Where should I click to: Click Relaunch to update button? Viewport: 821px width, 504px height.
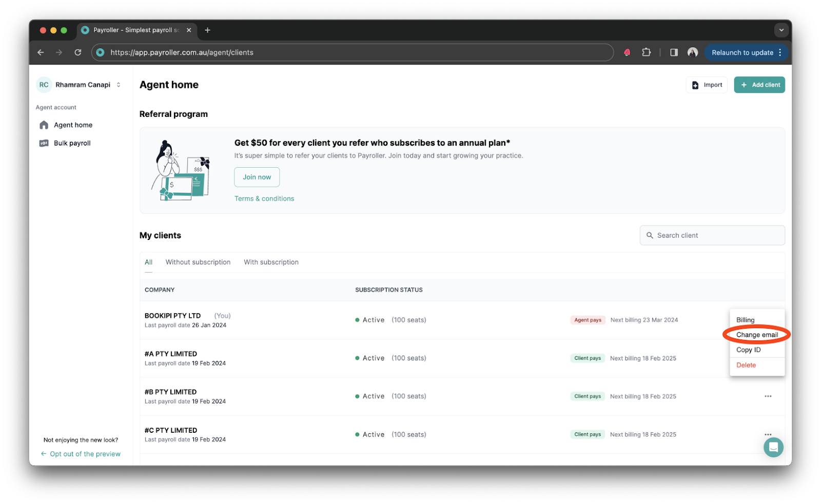click(742, 52)
